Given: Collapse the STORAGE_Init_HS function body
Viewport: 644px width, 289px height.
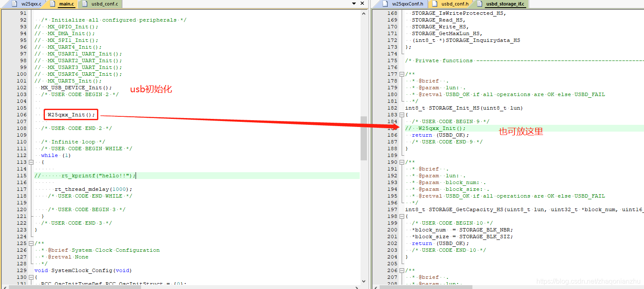Looking at the screenshot, I should click(x=401, y=115).
